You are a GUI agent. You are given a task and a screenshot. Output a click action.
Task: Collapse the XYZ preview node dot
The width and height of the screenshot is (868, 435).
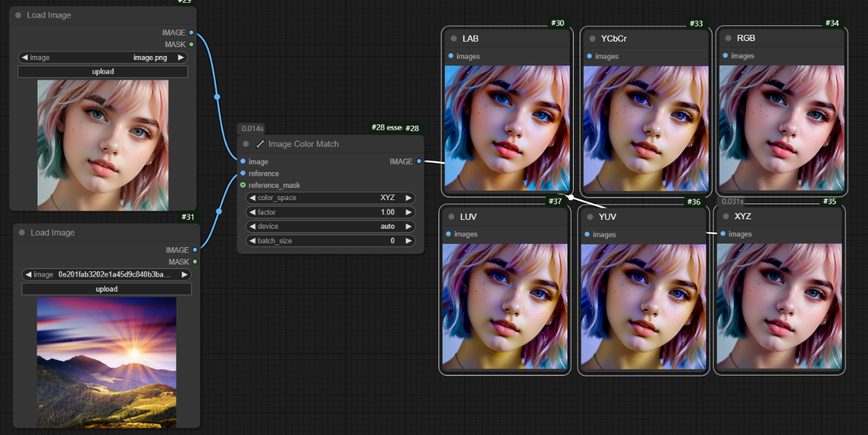click(x=724, y=216)
